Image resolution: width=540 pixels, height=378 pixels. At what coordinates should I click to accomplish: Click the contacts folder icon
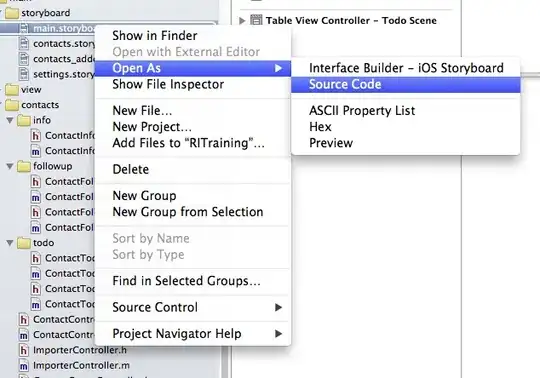pos(12,105)
